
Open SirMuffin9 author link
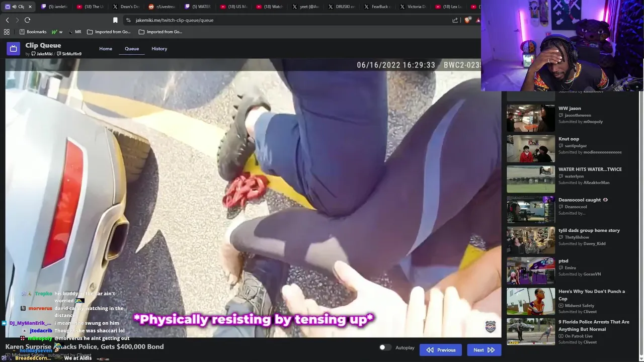coord(69,54)
